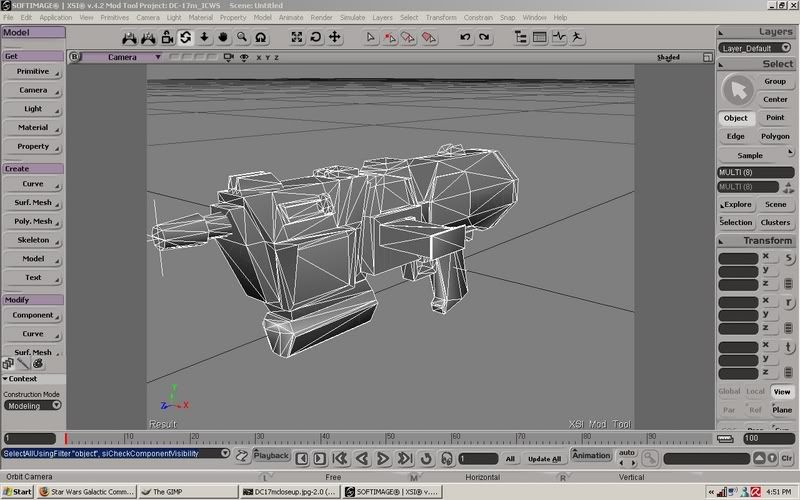
Task: Open the table/spreadsheet view icon
Action: click(x=539, y=37)
